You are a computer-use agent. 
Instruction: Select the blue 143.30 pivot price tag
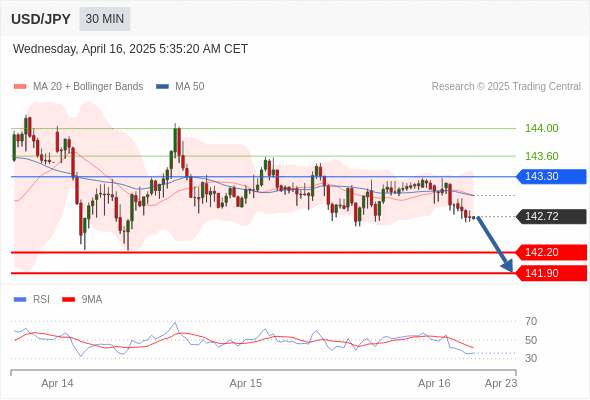pos(551,176)
